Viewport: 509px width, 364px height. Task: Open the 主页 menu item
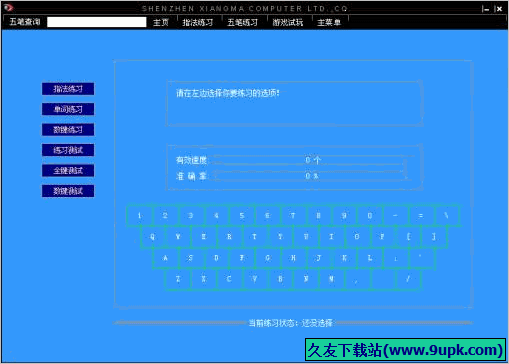click(x=161, y=23)
